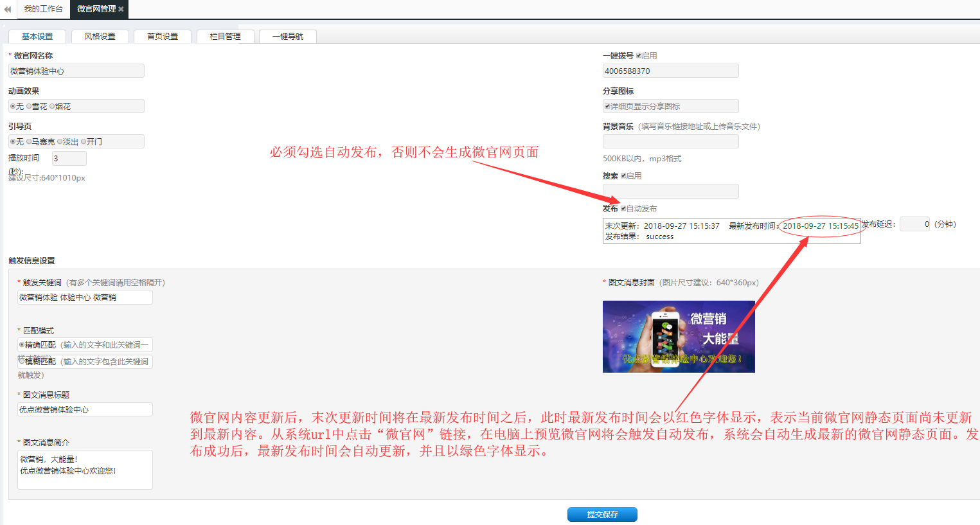Click the 播放时间 input field
The width and height of the screenshot is (980, 525).
coord(69,158)
